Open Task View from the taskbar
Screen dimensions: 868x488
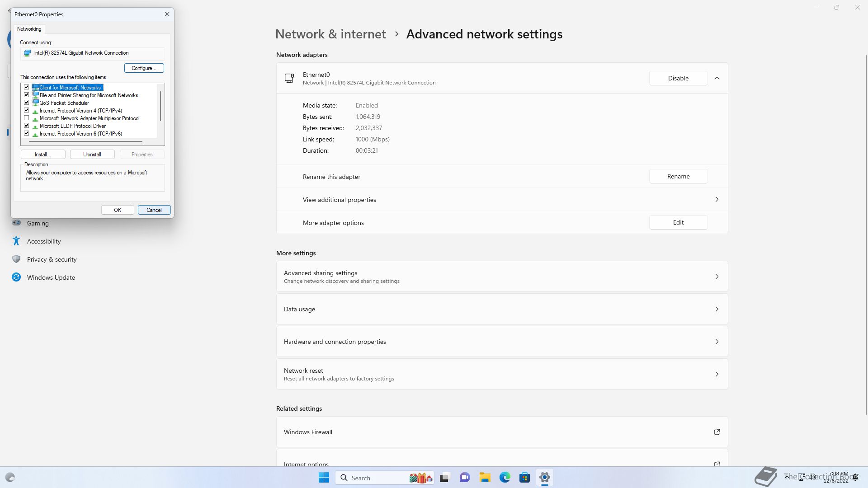click(x=444, y=478)
